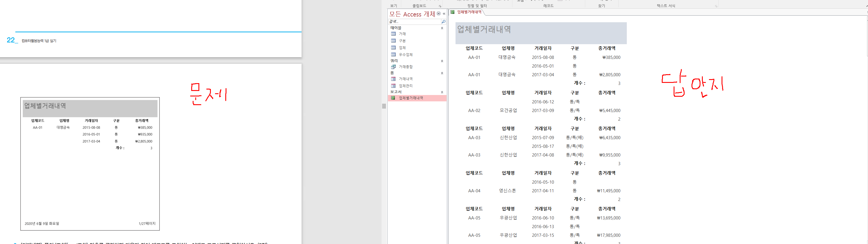Click the navigation pane search magnifier icon
Image resolution: width=868 pixels, height=244 pixels.
coord(443,22)
